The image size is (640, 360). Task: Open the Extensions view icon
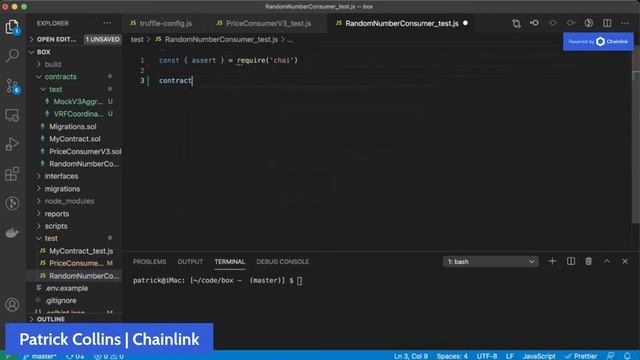click(12, 174)
